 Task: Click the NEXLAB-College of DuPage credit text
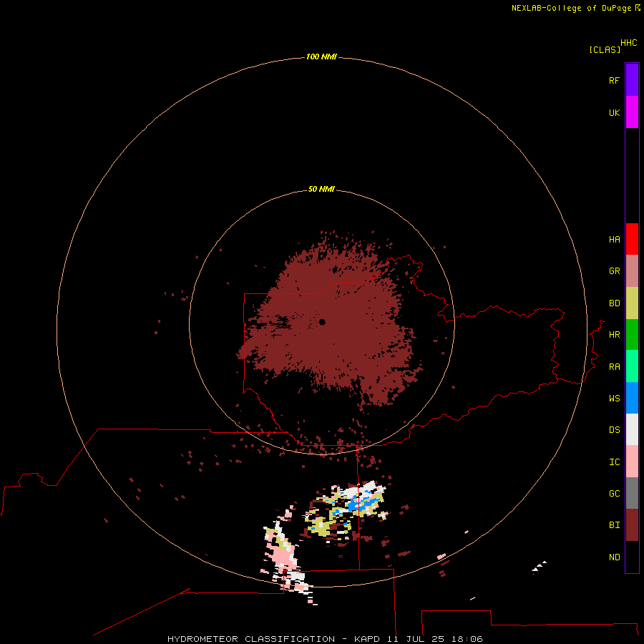[x=571, y=8]
